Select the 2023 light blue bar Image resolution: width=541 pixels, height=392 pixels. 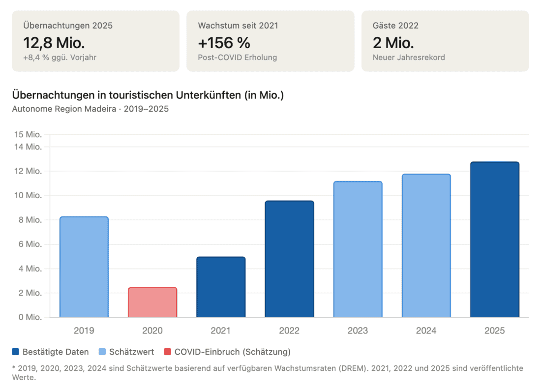(358, 249)
